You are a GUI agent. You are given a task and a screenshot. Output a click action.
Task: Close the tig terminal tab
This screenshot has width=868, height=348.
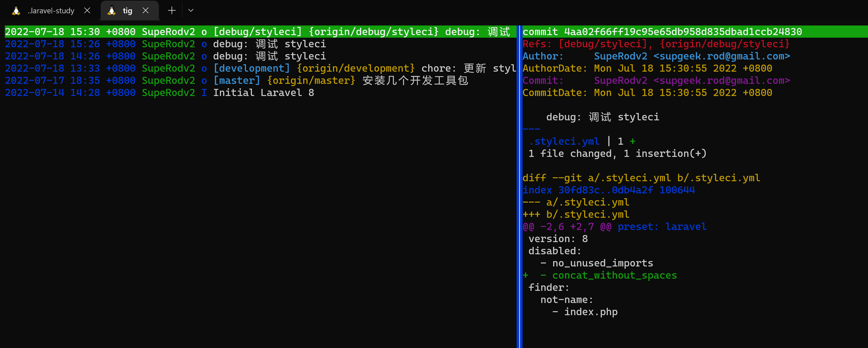(146, 10)
